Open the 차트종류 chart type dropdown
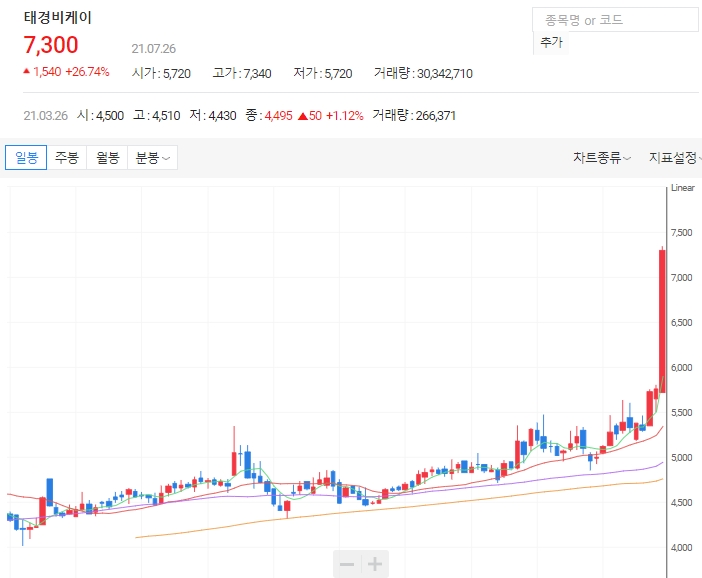Screen dimensions: 702x578 coord(602,158)
